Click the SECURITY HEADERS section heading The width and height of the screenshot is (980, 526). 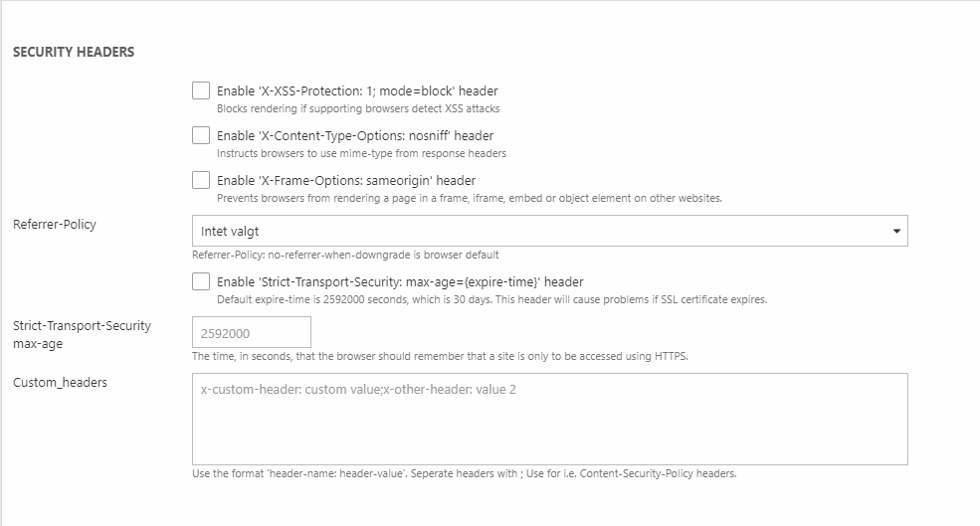[x=74, y=52]
